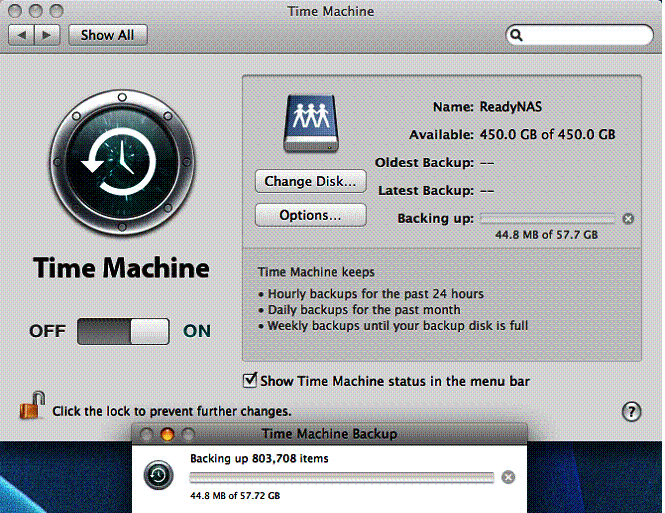
Task: Click the OFF label beside the switch
Action: click(48, 331)
